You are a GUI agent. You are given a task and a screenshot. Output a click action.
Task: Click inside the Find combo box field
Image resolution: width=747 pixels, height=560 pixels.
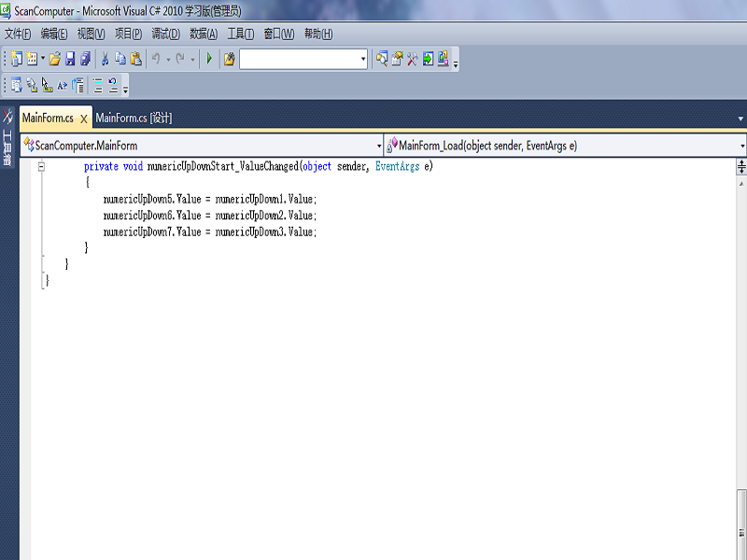[299, 59]
